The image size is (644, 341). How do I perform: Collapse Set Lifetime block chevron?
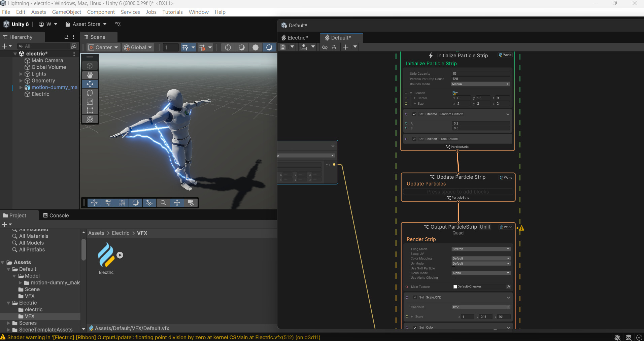click(508, 114)
